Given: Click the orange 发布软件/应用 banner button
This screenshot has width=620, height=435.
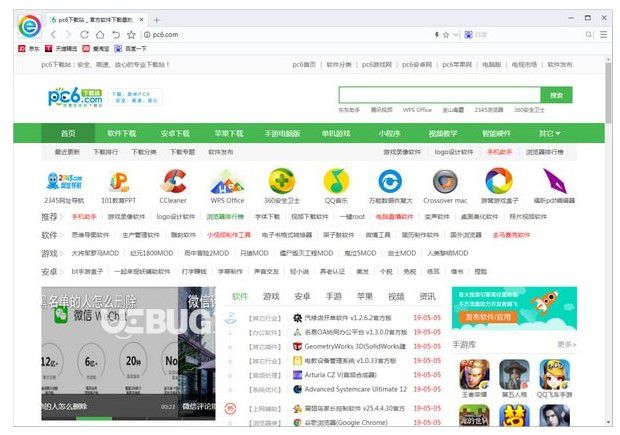Looking at the screenshot, I should [488, 317].
